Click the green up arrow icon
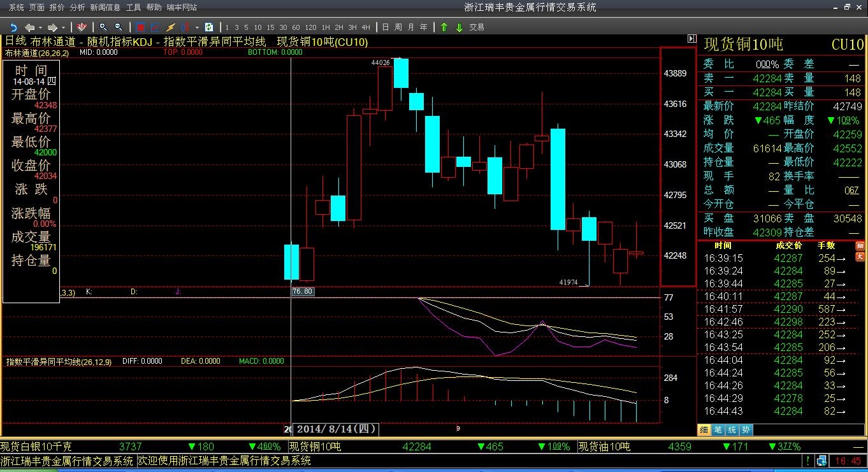 444,27
